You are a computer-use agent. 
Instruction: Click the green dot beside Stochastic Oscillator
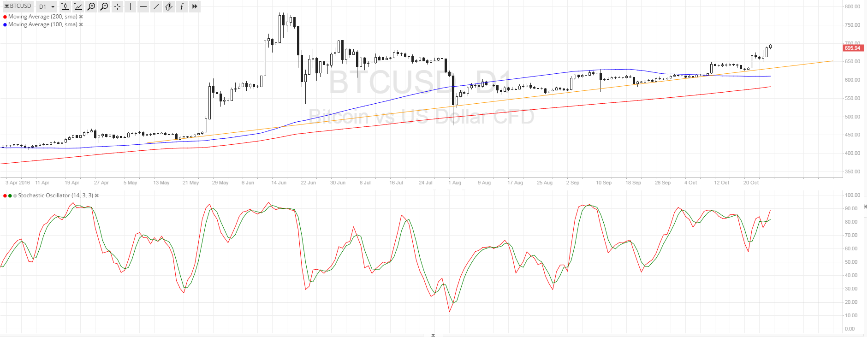10,196
